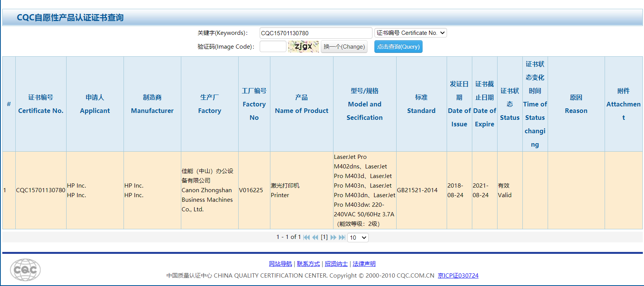Go to first page pagination icon
Viewport: 644px width, 286px height.
(x=306, y=237)
